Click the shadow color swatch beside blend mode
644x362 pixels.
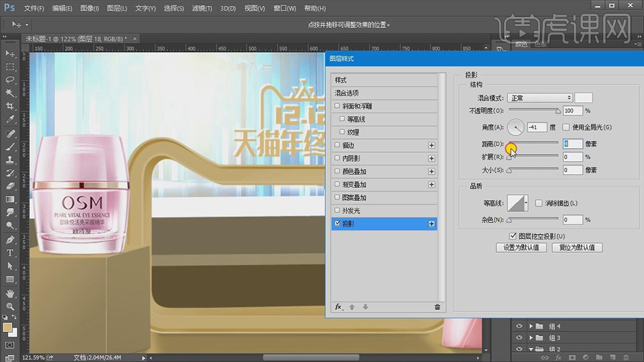click(x=584, y=98)
